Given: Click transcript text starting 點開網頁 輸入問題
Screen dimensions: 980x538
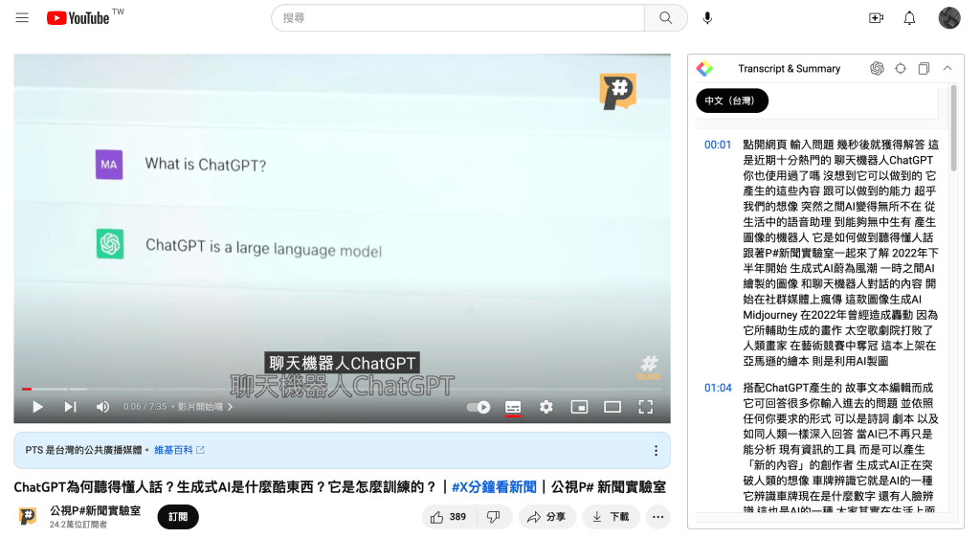Looking at the screenshot, I should pyautogui.click(x=840, y=253).
